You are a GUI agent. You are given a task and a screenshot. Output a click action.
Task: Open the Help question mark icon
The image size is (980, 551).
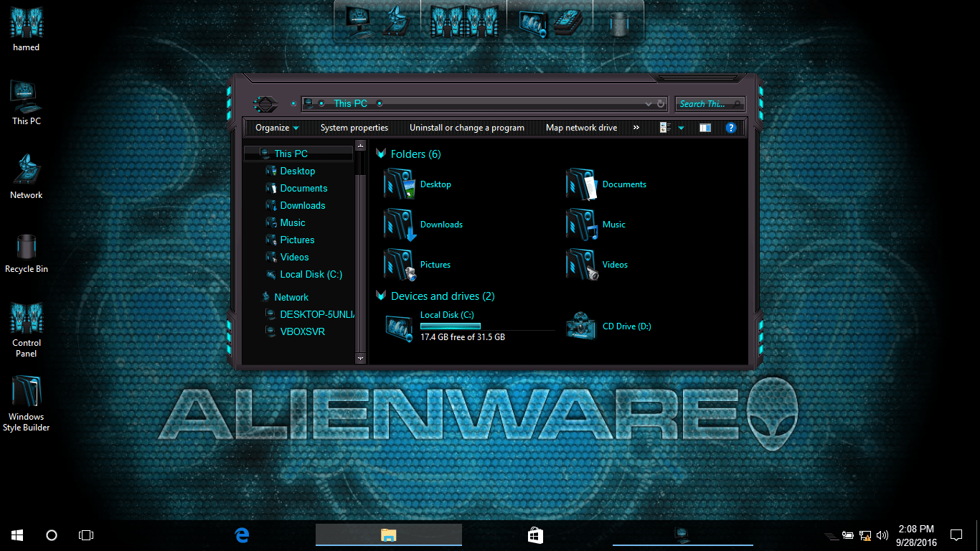(730, 128)
